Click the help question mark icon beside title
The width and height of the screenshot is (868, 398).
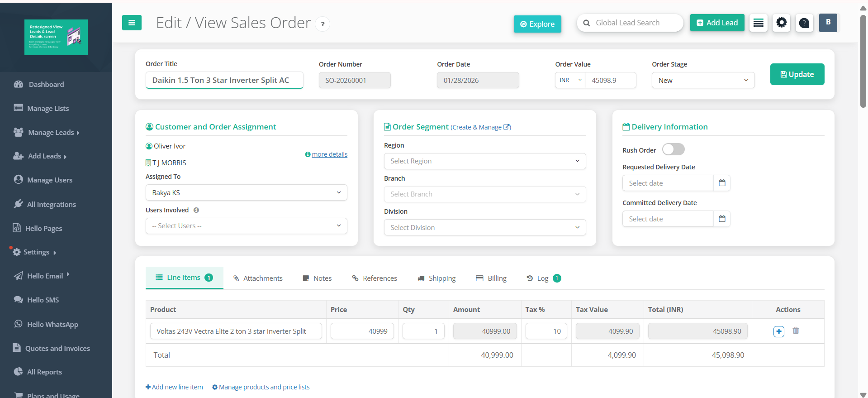coord(323,24)
